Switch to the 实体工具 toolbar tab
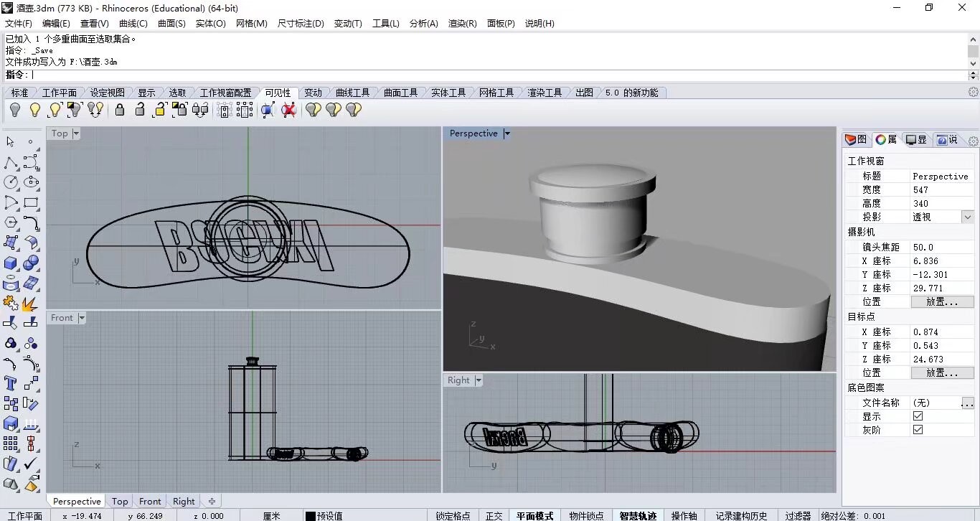Viewport: 980px width, 521px height. (448, 93)
